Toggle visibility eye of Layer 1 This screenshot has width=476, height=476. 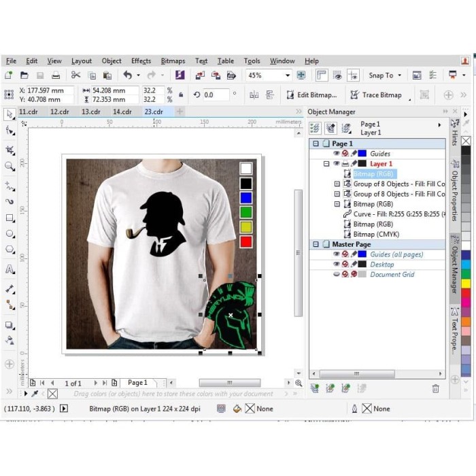(336, 164)
